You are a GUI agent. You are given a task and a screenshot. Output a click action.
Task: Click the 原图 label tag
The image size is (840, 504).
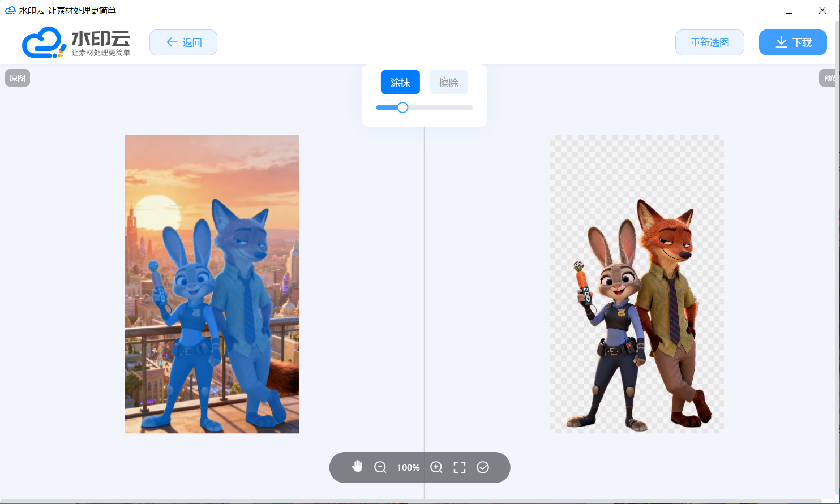[x=18, y=78]
